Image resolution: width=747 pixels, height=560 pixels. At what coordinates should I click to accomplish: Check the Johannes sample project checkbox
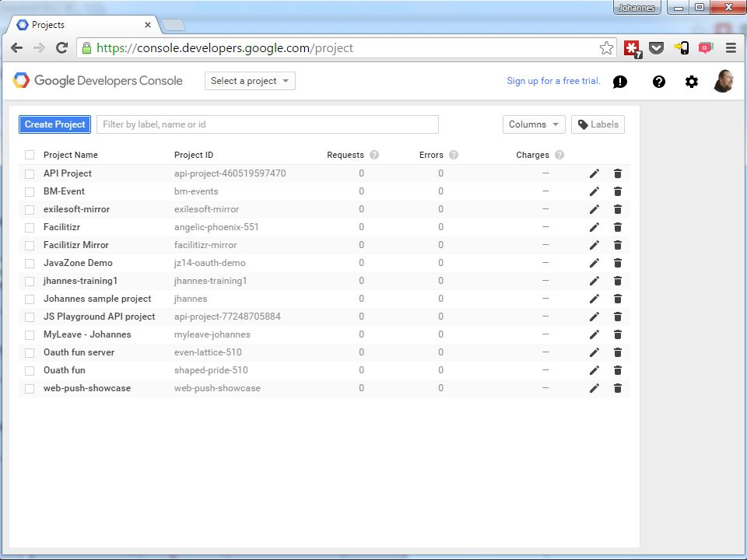30,299
